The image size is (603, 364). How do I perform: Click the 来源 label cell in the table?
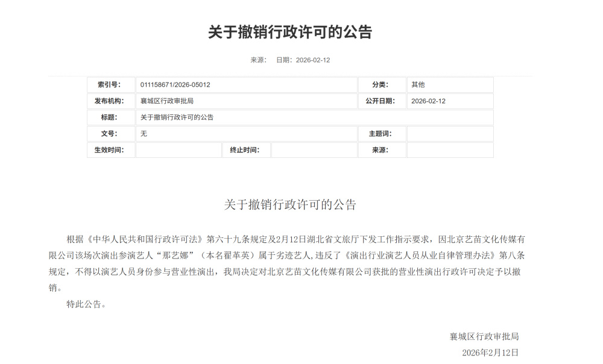coord(382,150)
